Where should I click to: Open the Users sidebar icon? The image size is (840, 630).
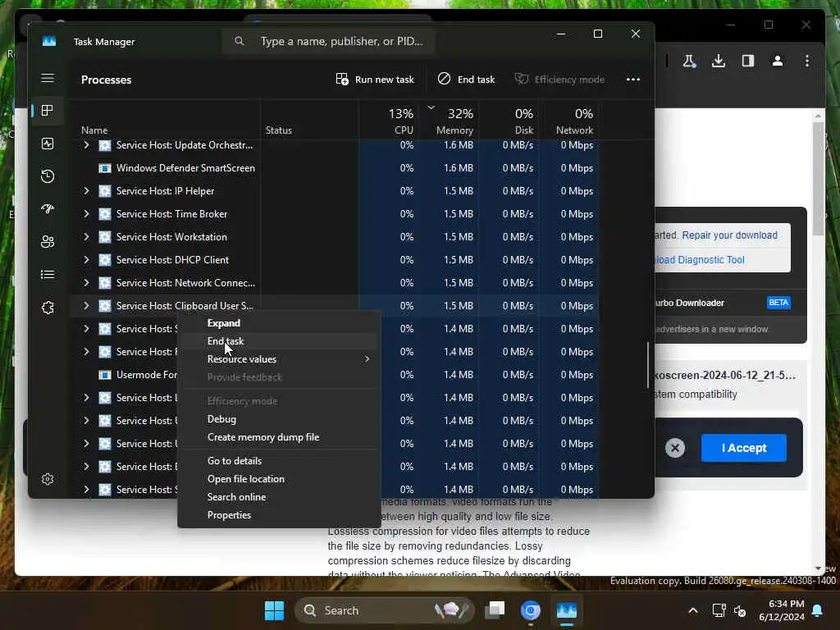(48, 242)
